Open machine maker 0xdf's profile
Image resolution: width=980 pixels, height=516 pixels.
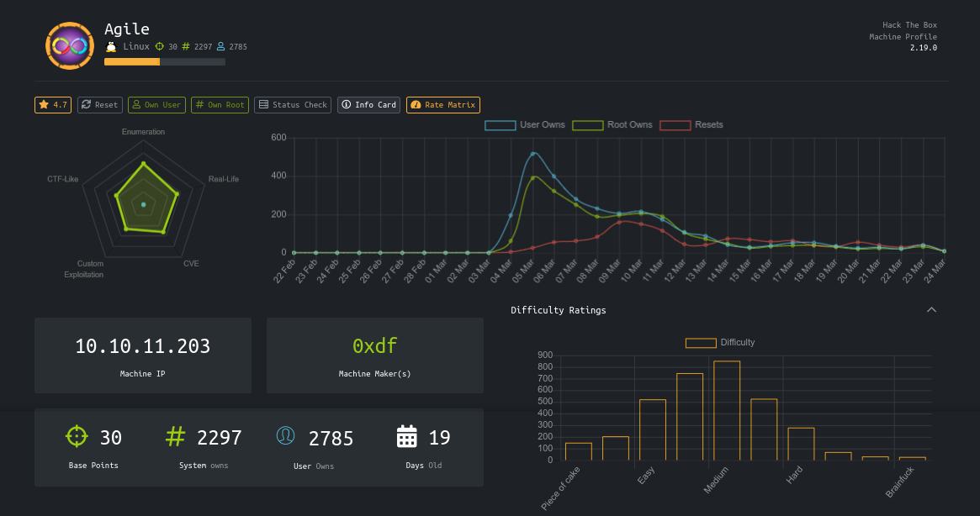(x=374, y=346)
